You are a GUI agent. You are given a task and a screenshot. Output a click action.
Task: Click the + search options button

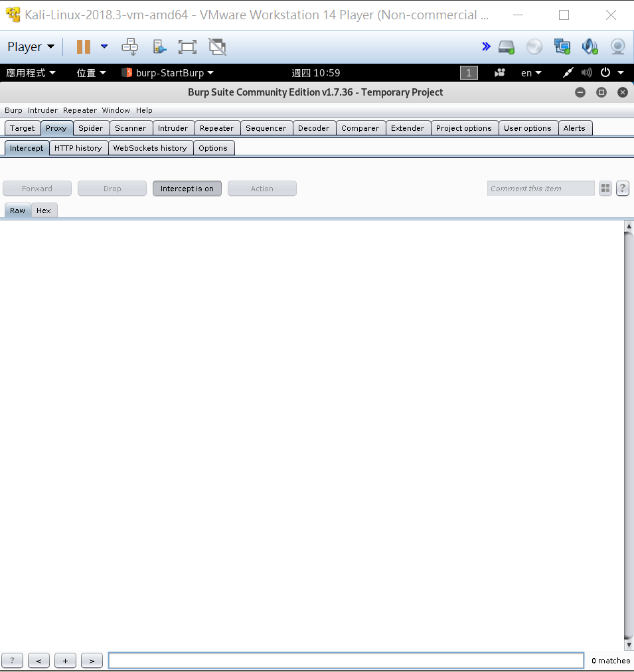(x=65, y=661)
